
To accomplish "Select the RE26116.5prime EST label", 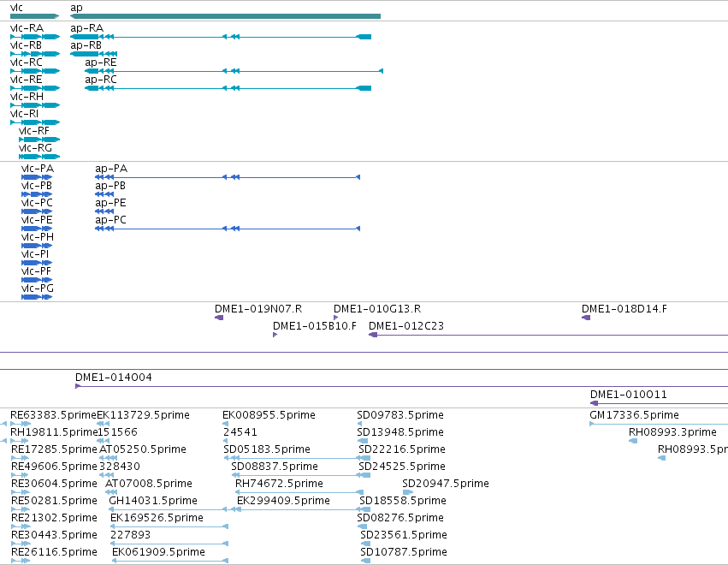I will point(54,552).
